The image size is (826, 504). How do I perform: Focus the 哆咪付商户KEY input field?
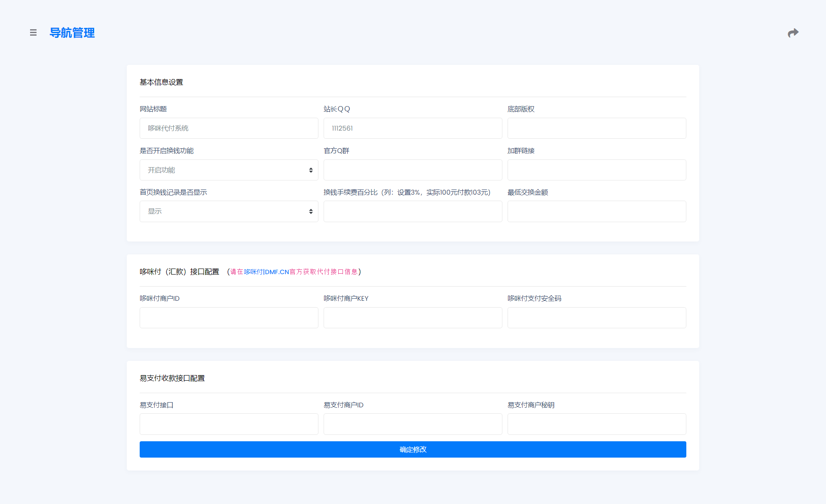(x=413, y=318)
